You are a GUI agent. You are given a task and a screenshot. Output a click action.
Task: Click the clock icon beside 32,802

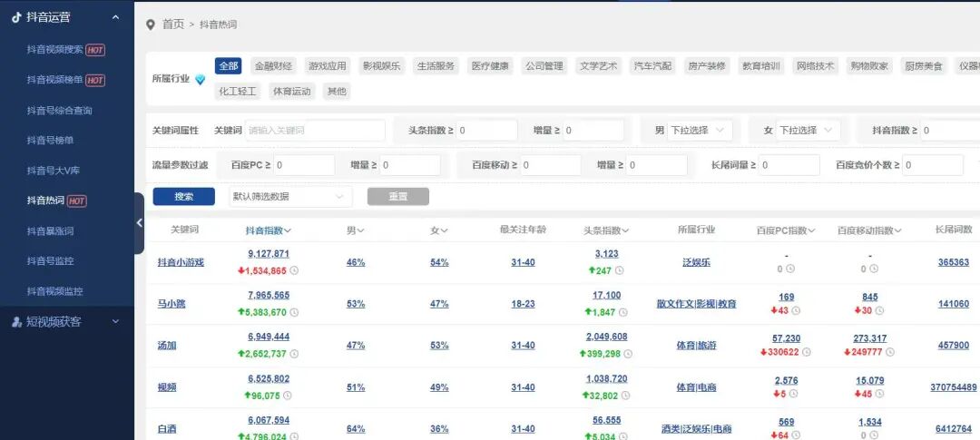(x=625, y=396)
